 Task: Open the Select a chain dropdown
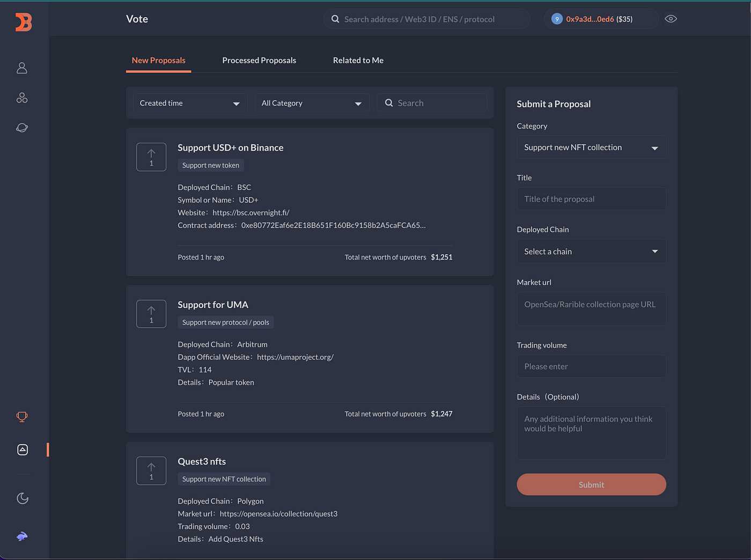point(591,252)
